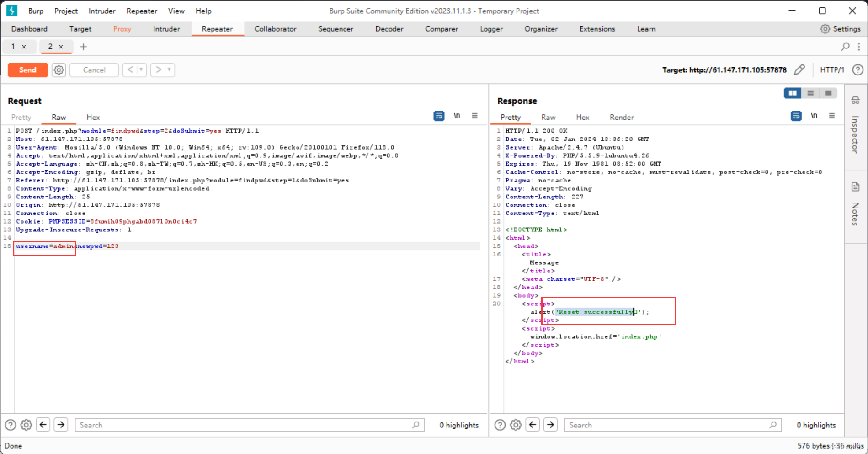Viewport: 868px width, 454px height.
Task: Open the Intruder menu
Action: tap(102, 11)
